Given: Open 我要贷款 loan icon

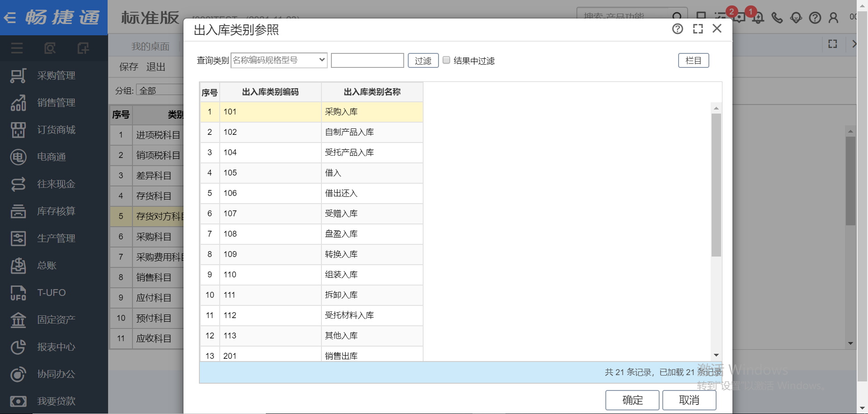Looking at the screenshot, I should click(18, 401).
